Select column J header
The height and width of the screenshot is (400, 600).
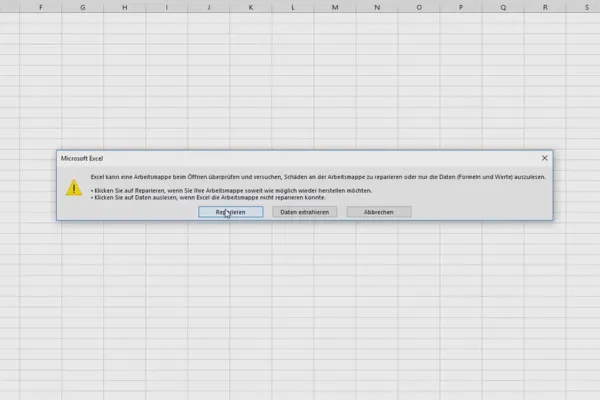pos(209,7)
